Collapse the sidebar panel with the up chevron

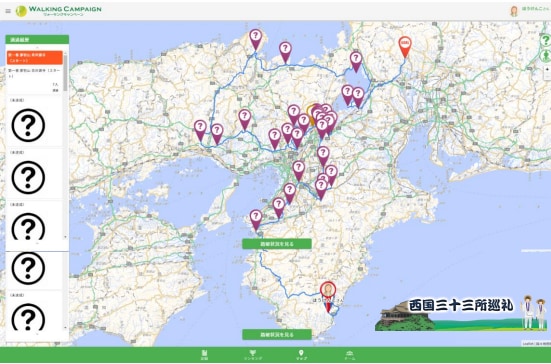[x=37, y=47]
